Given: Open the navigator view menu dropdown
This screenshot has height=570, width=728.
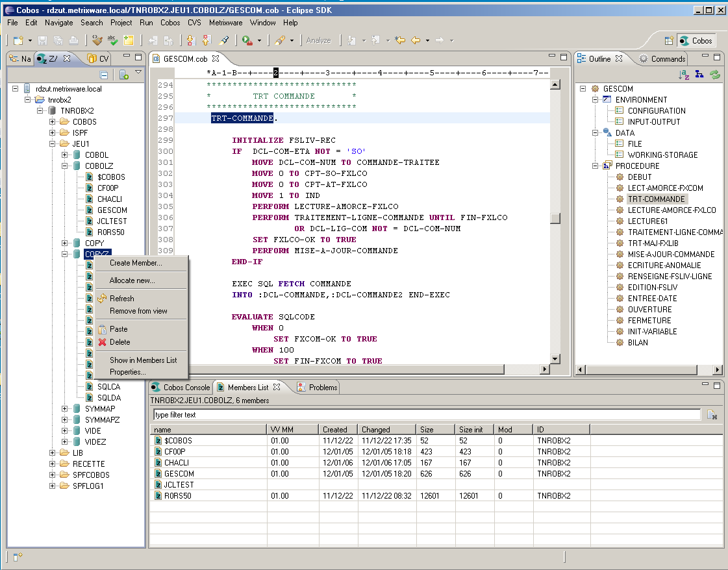Looking at the screenshot, I should [138, 73].
